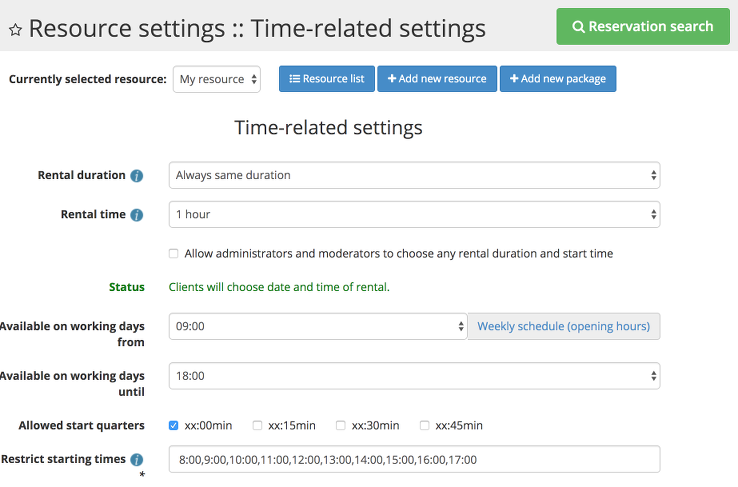Click the list icon in Resource list button
738x487 pixels.
coord(295,79)
